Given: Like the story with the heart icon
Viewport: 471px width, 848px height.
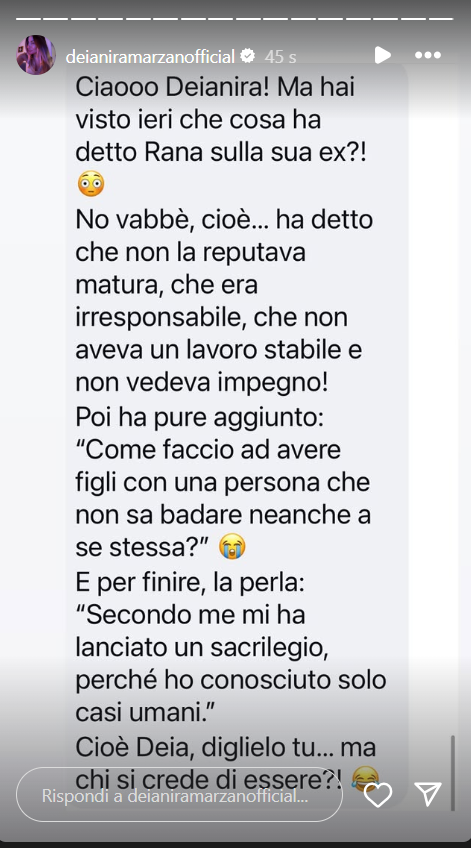Looking at the screenshot, I should tap(377, 796).
